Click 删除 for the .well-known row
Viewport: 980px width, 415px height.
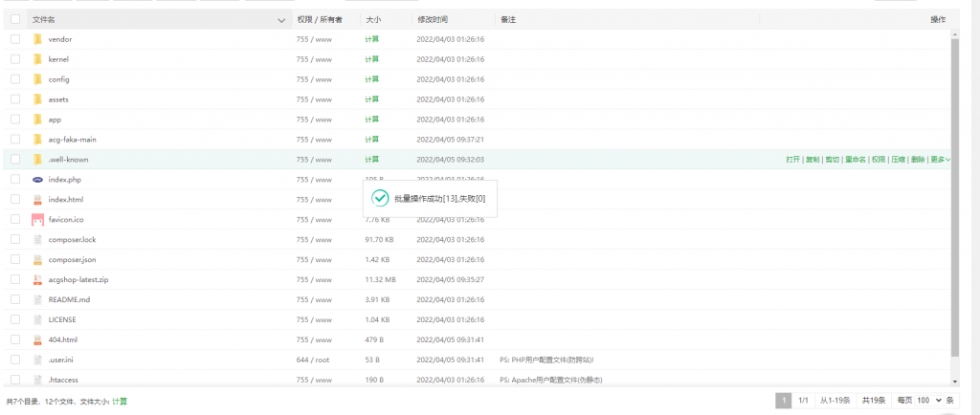pos(918,160)
